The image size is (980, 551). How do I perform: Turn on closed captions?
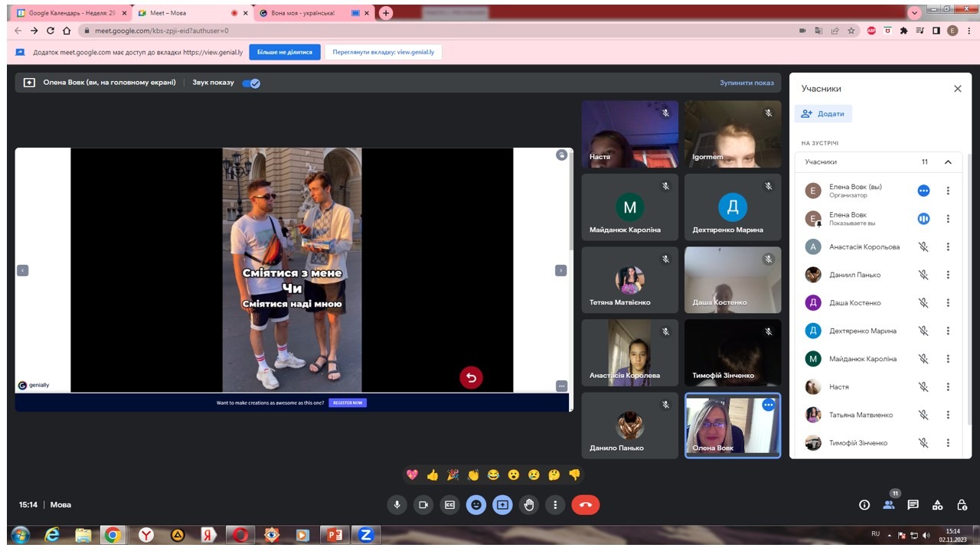click(450, 504)
